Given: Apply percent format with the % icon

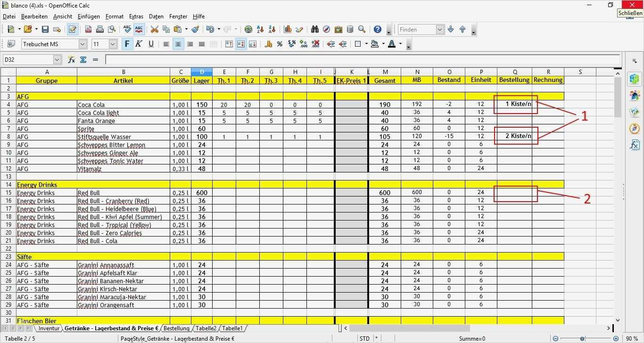Looking at the screenshot, I should [279, 44].
